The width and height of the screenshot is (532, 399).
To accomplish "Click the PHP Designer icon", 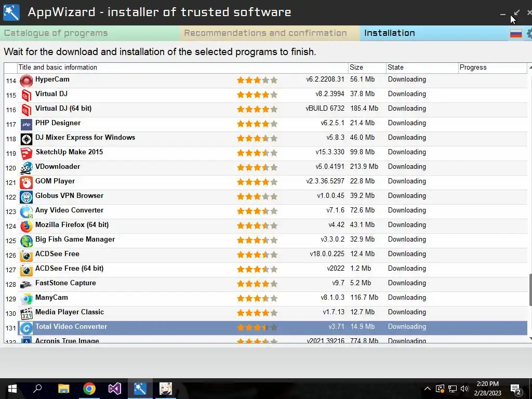I will (26, 125).
